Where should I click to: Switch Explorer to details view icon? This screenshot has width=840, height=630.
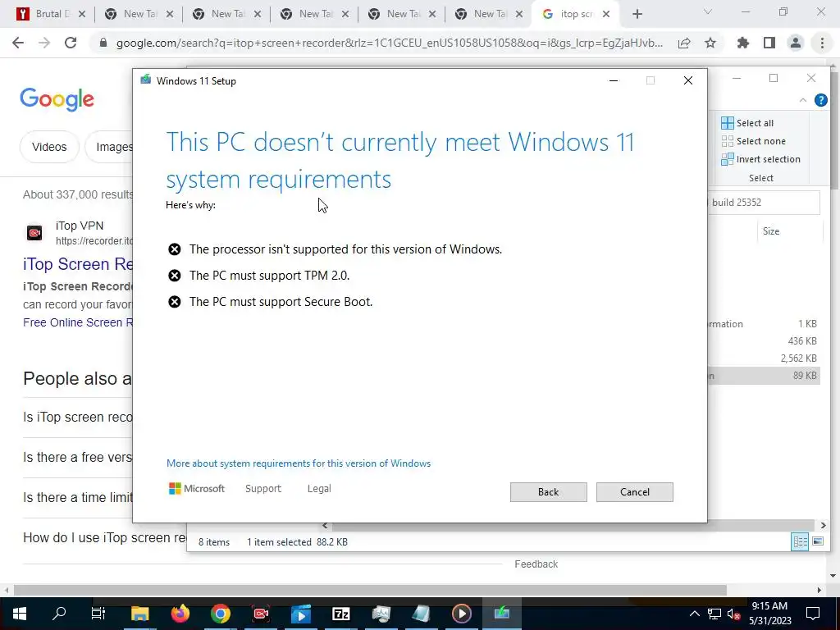tap(800, 541)
